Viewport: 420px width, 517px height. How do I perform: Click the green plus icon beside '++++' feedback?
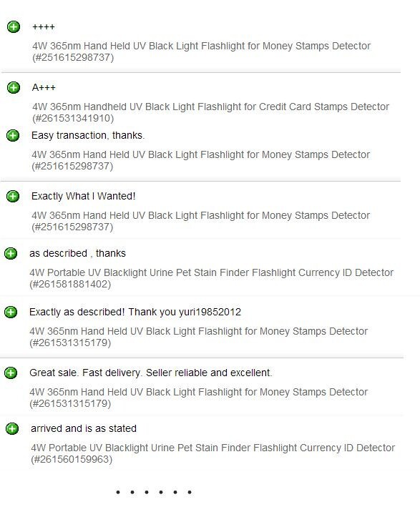(x=14, y=26)
